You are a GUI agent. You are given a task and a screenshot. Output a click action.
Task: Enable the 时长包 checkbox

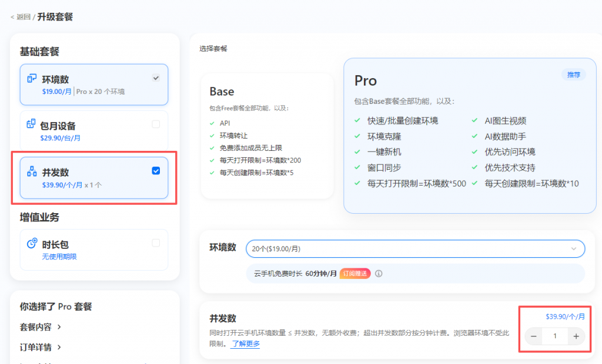[156, 243]
